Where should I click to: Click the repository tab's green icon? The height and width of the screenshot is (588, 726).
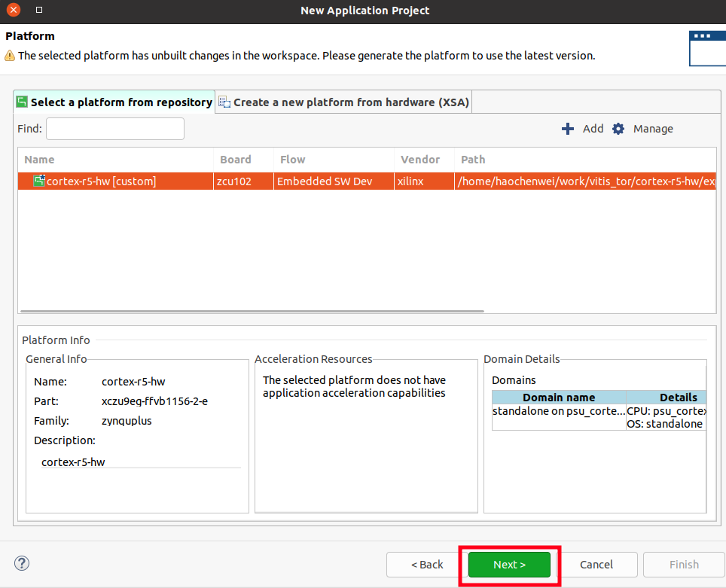coord(22,102)
